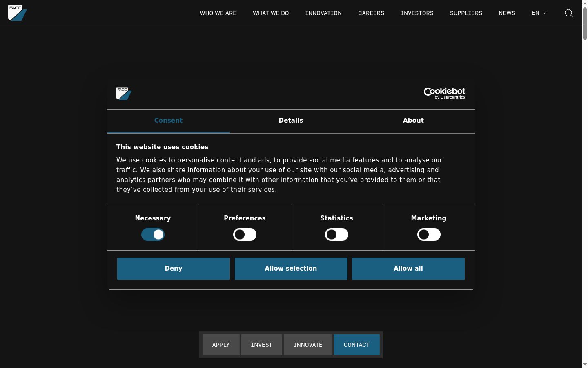Click the FACC logo in header
This screenshot has width=588, height=368.
pyautogui.click(x=18, y=13)
